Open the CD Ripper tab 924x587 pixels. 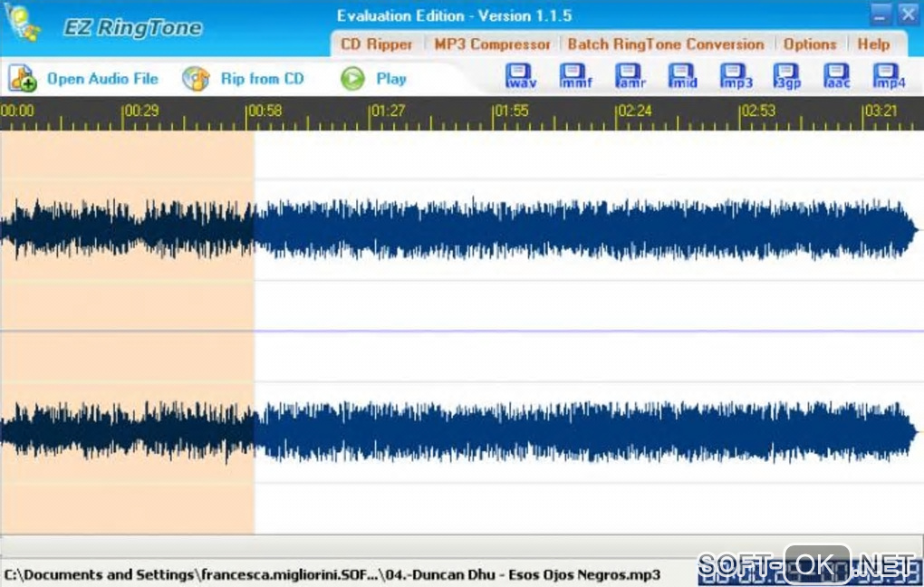[377, 44]
